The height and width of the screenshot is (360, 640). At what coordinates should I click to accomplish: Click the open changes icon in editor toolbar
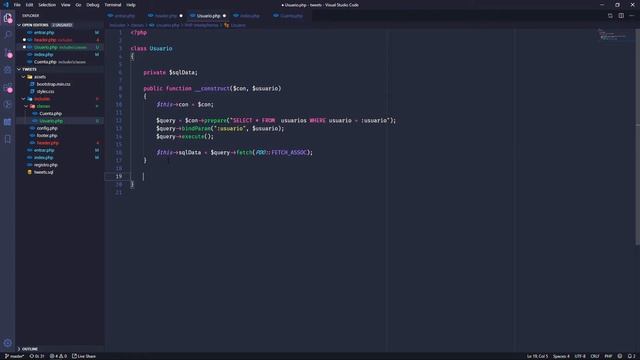(610, 16)
